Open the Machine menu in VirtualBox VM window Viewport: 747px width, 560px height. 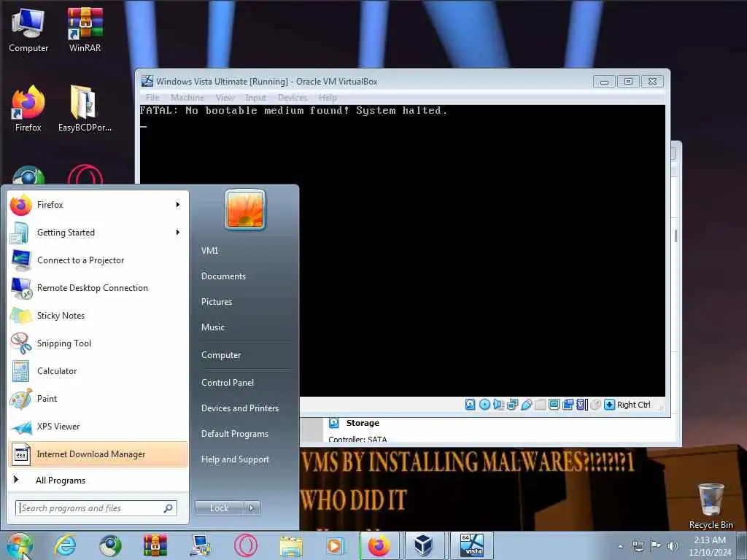[187, 98]
